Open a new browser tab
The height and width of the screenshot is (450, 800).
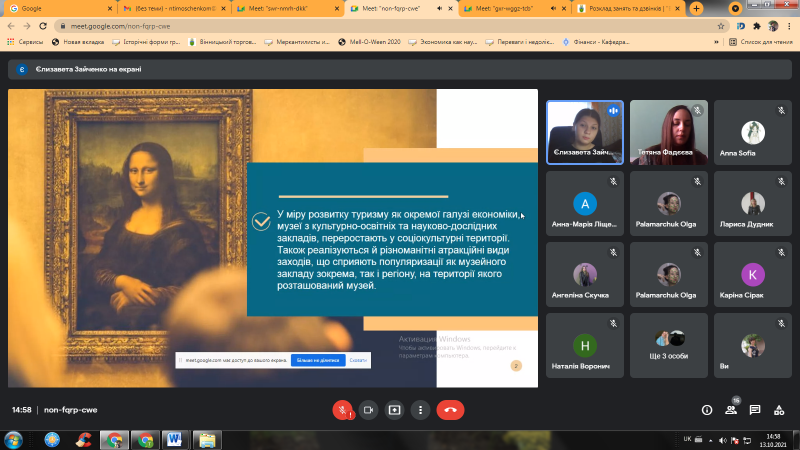(x=696, y=8)
